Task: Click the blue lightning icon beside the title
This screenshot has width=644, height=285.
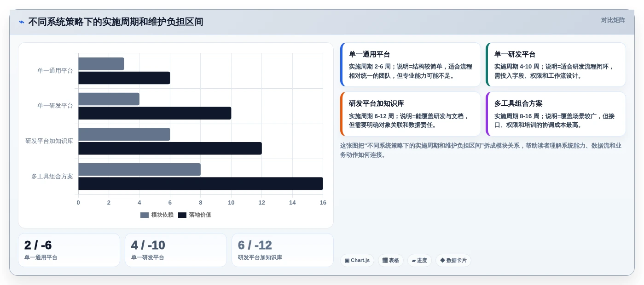Action: tap(22, 22)
